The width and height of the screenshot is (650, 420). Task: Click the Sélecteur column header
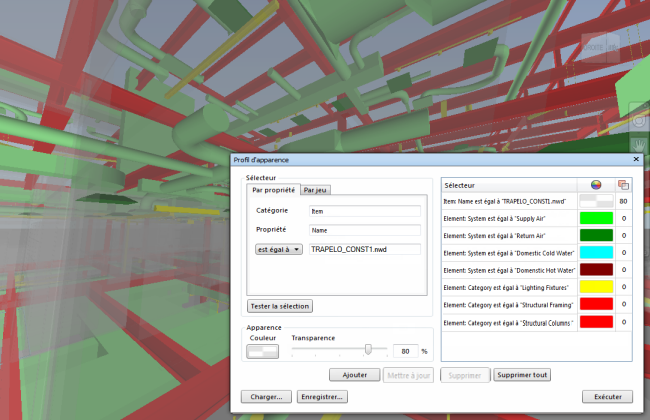509,185
